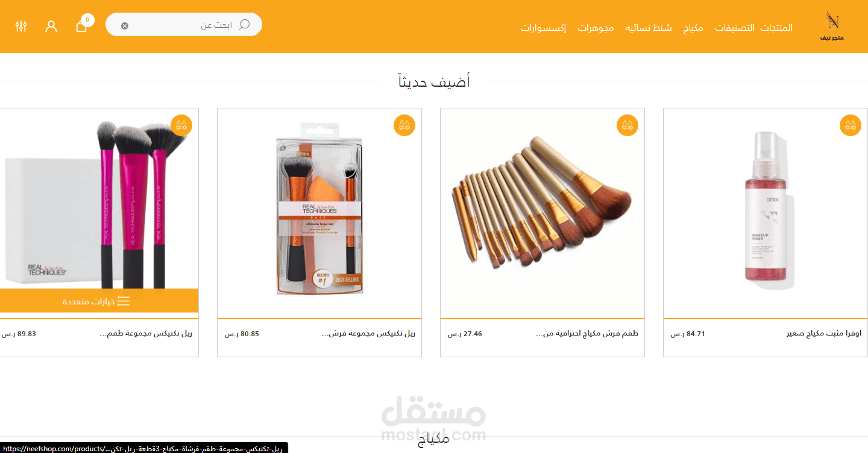Image resolution: width=868 pixels, height=453 pixels.
Task: Click the compare icon on gold brush set
Action: pyautogui.click(x=627, y=125)
